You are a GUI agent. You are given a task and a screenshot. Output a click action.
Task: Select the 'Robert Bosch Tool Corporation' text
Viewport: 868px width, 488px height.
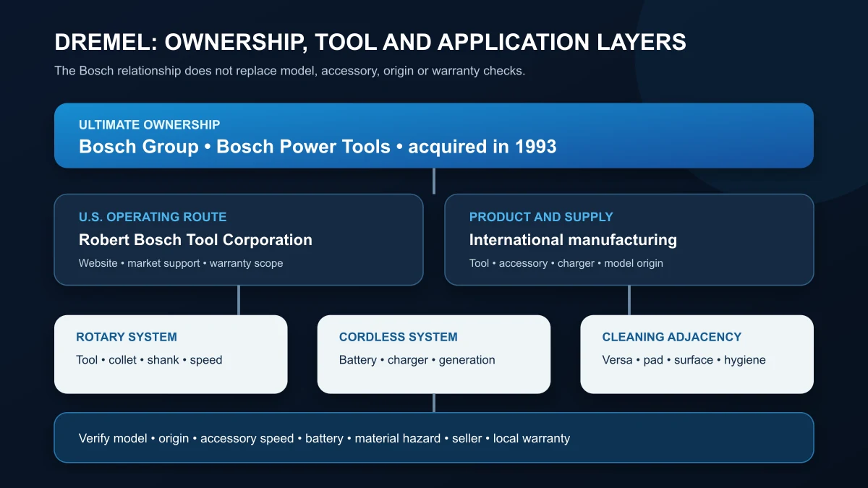(x=195, y=240)
